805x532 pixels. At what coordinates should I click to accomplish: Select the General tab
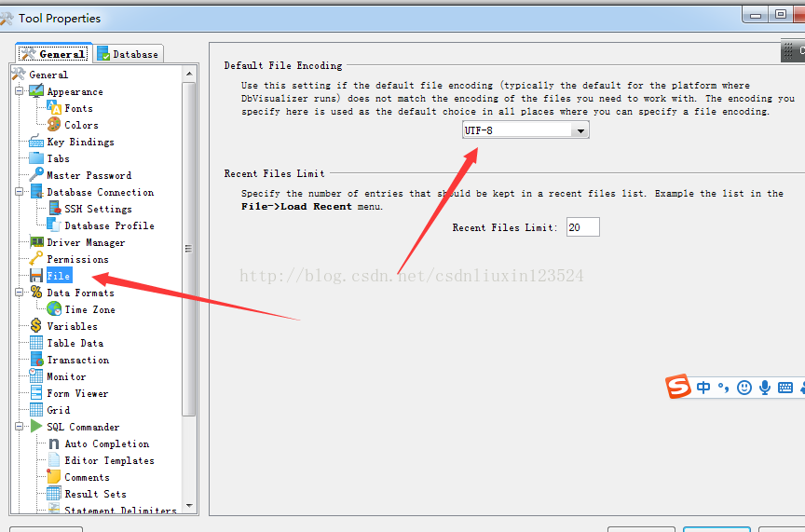(53, 53)
